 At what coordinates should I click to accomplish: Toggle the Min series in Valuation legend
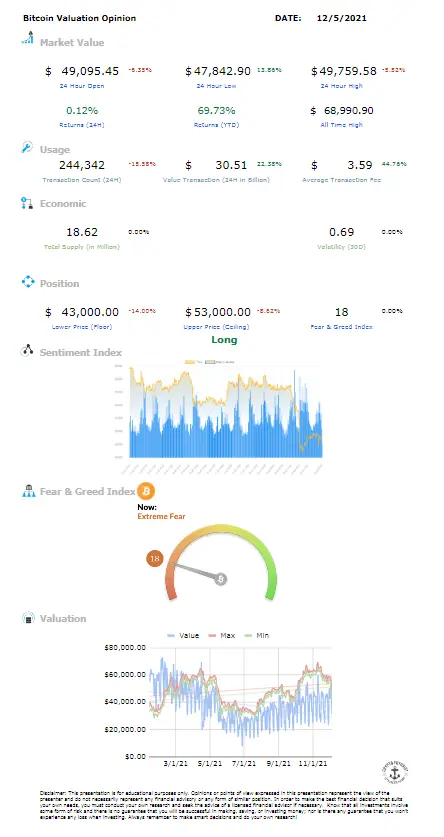pos(256,635)
